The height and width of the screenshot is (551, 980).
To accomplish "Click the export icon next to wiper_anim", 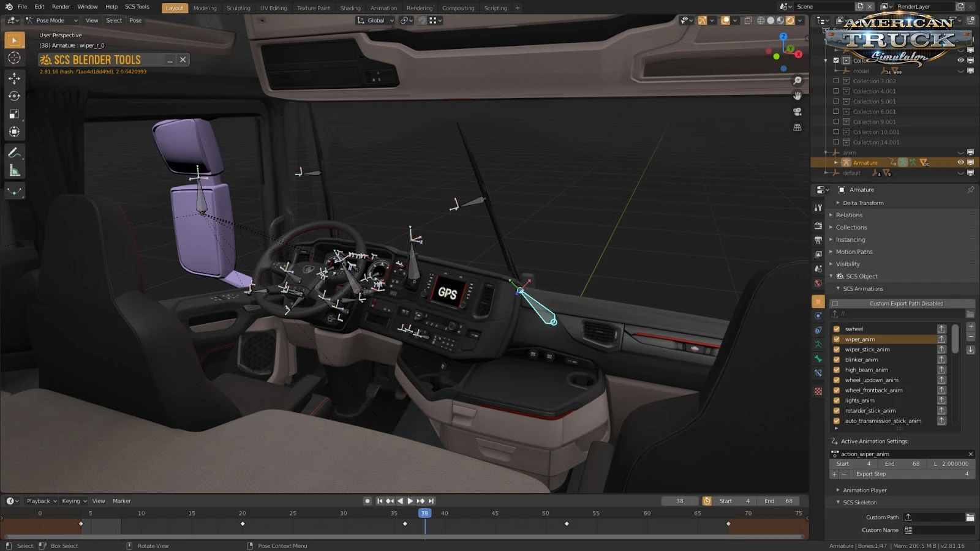I will (x=942, y=339).
